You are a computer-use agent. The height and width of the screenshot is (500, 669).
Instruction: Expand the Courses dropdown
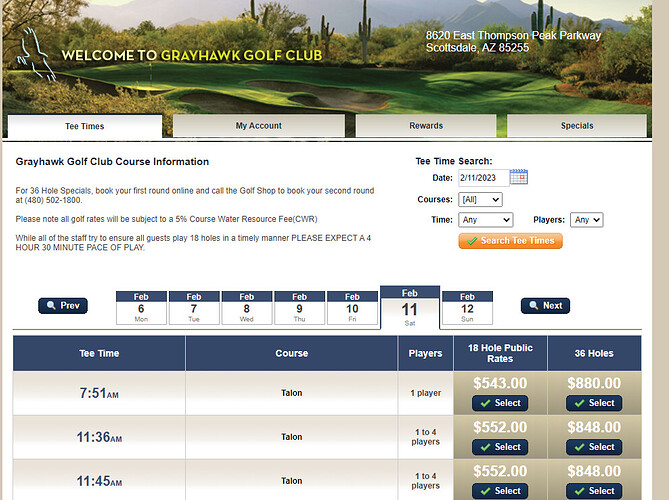pos(480,199)
